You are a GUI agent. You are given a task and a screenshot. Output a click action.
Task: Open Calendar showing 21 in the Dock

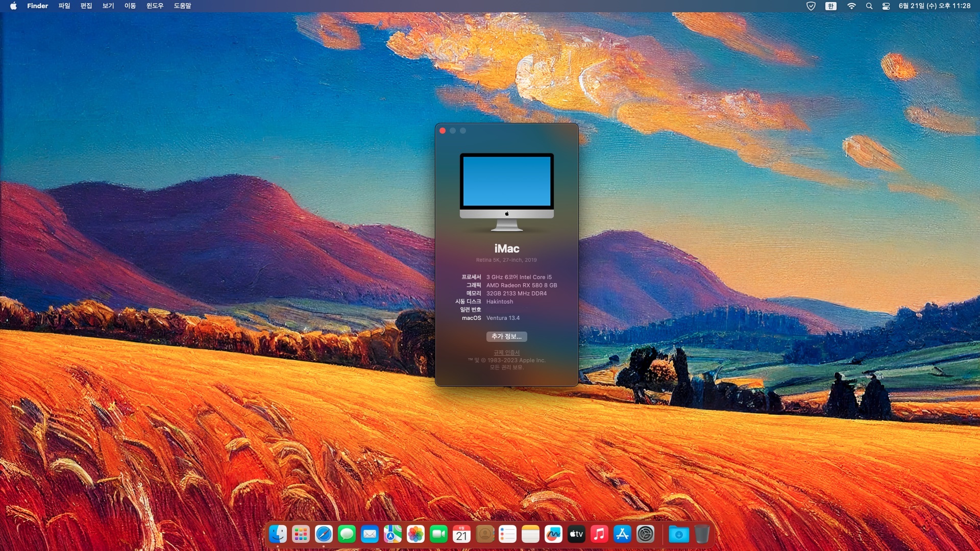coord(461,534)
